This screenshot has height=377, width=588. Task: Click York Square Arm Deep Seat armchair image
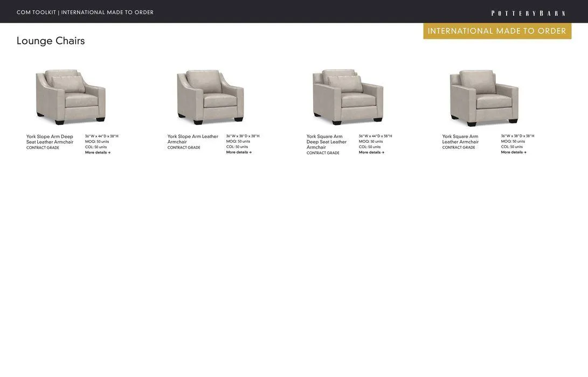pyautogui.click(x=348, y=97)
